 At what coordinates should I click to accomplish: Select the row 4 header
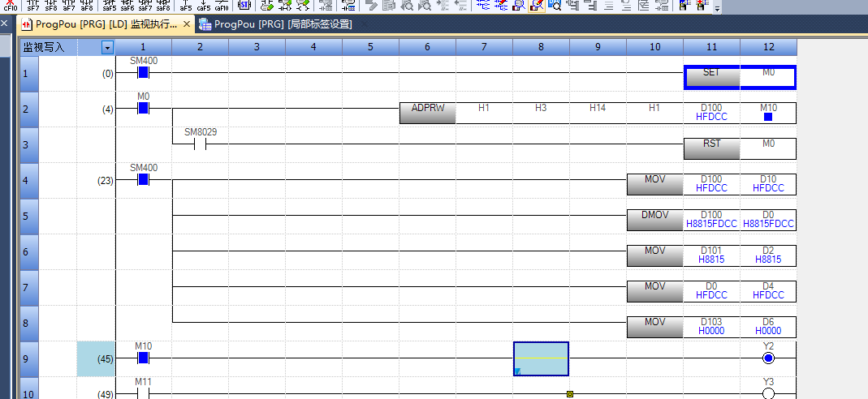point(28,181)
